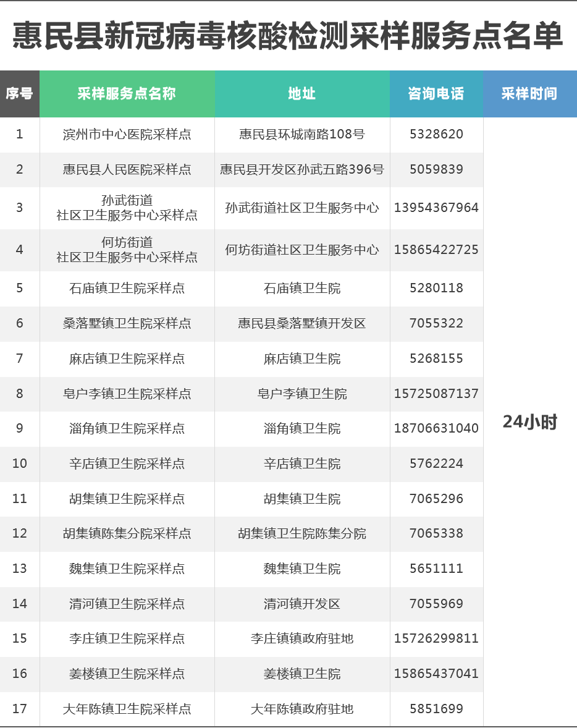Screen dimensions: 577x728
Task: Click phone number 15725087137
Action: [436, 394]
